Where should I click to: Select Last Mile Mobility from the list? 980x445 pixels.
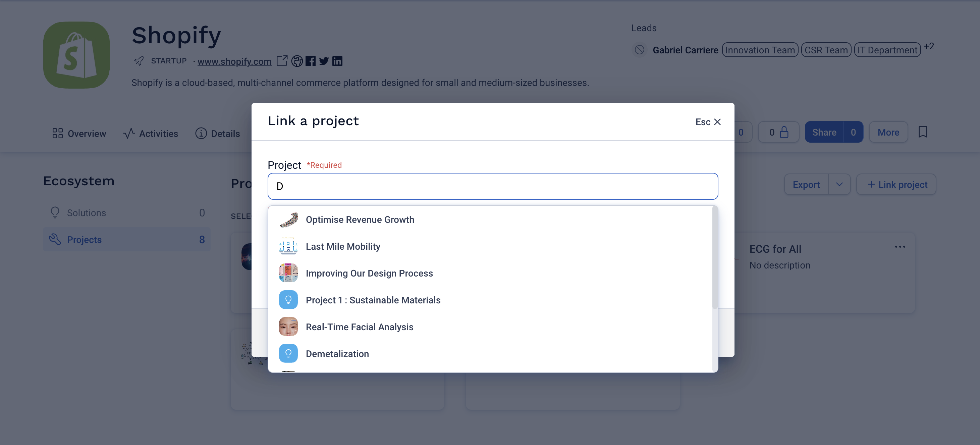(490, 246)
